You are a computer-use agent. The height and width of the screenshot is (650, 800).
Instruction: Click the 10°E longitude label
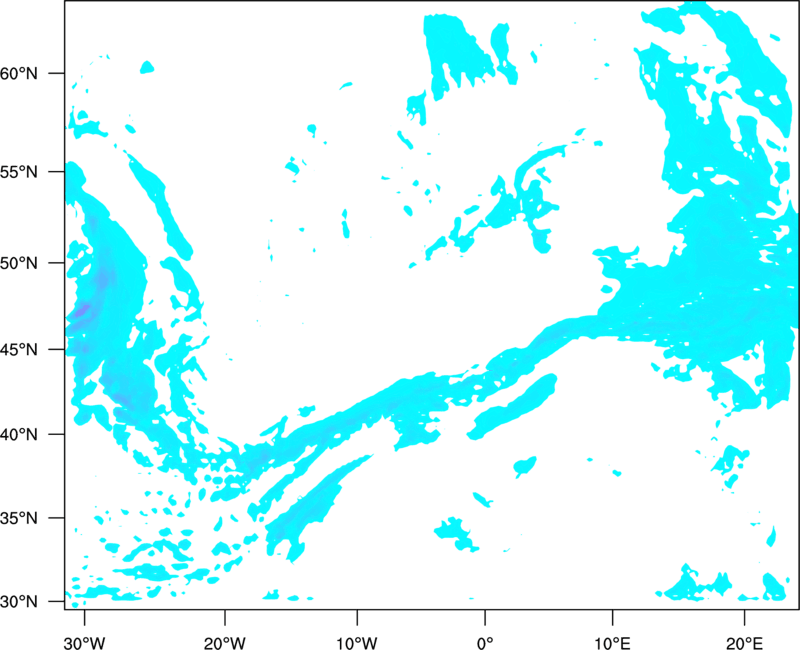coord(612,643)
